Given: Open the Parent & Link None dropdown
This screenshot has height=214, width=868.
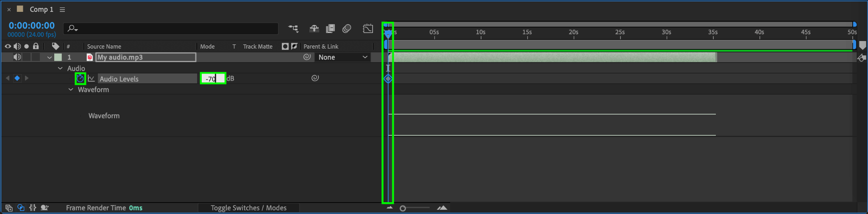Looking at the screenshot, I should pyautogui.click(x=343, y=57).
